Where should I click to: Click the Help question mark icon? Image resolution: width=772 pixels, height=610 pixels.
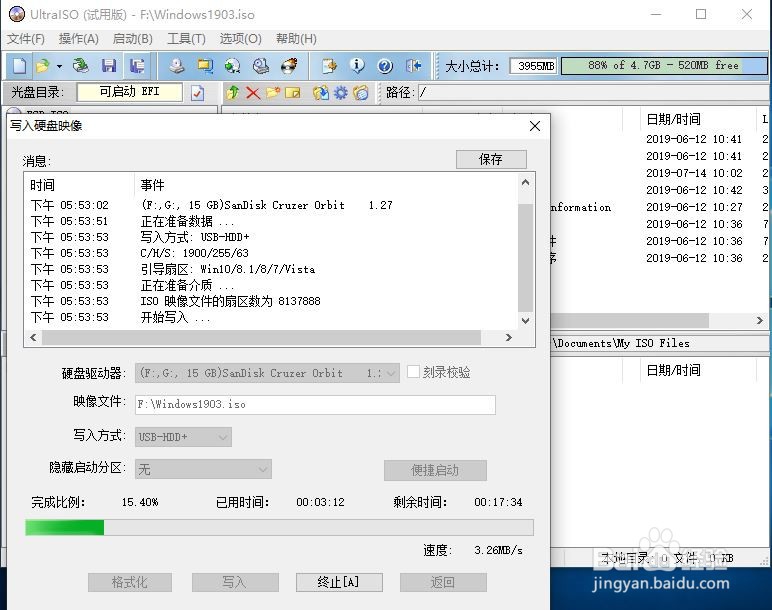pyautogui.click(x=385, y=65)
